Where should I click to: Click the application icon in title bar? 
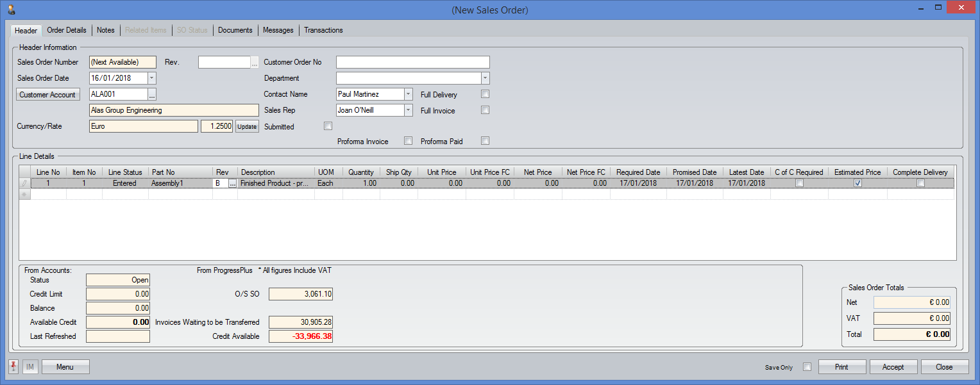tap(10, 9)
